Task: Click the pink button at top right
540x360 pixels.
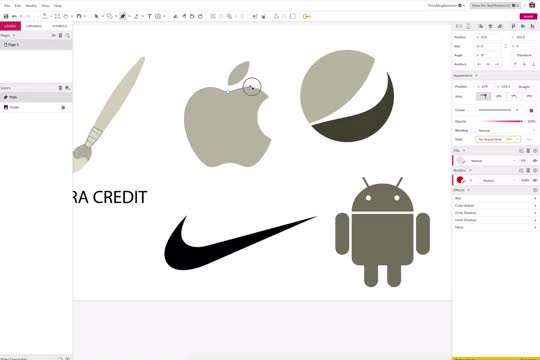Action: click(x=528, y=16)
